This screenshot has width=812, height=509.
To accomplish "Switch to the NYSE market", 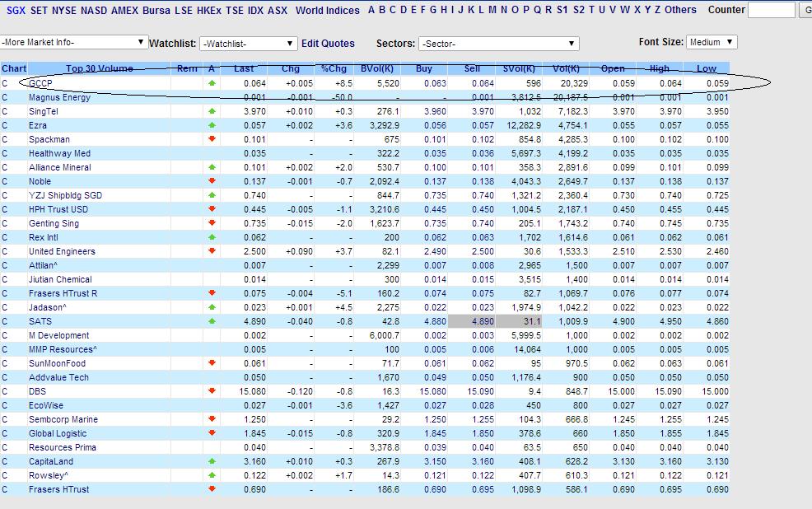I will click(63, 11).
